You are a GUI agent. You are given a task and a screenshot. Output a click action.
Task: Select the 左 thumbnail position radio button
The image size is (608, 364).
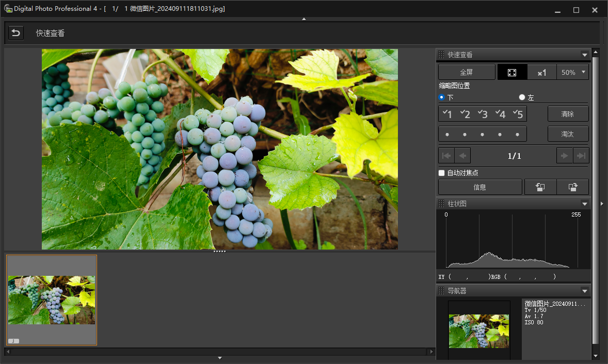point(522,97)
